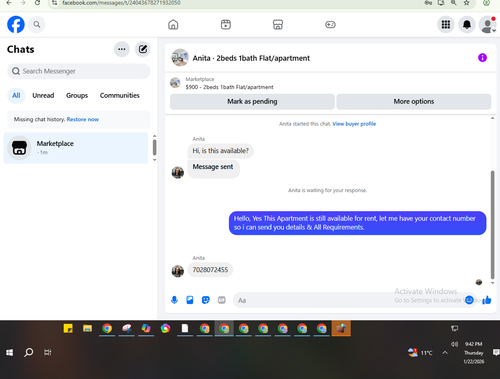This screenshot has height=379, width=500.
Task: Record a voice clip with microphone
Action: (174, 300)
